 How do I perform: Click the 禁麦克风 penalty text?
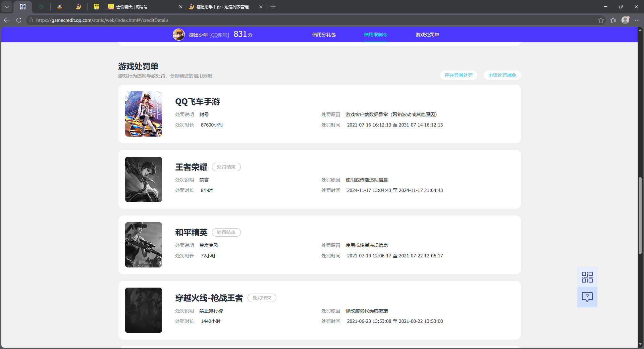pos(209,245)
